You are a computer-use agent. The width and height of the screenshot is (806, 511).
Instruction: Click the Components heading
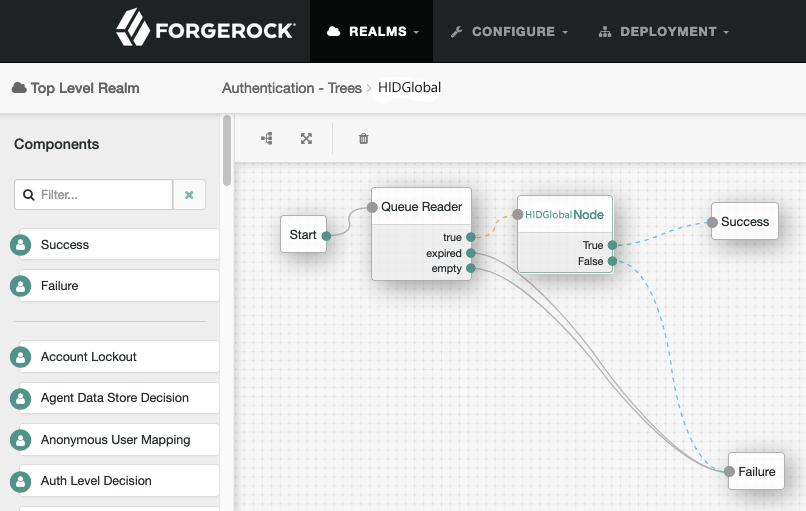[57, 144]
